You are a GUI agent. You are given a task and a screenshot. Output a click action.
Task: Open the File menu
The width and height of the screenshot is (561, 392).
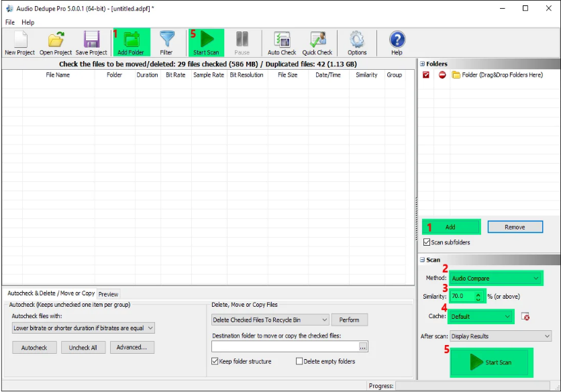tap(10, 22)
